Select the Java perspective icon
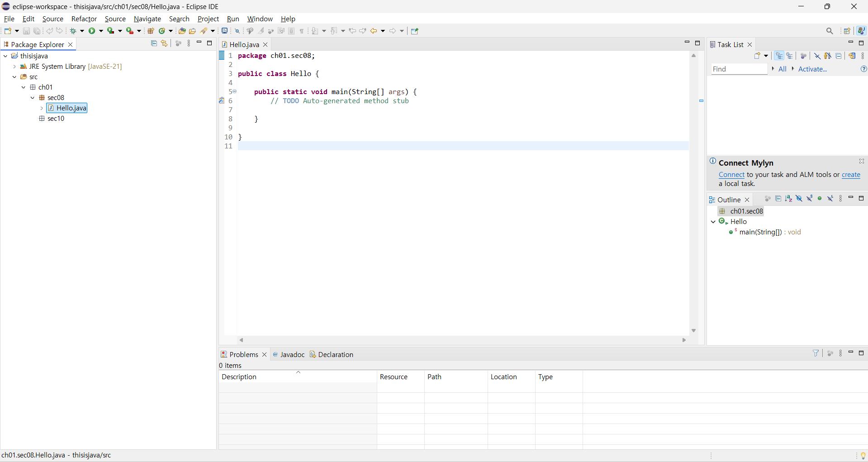This screenshot has width=868, height=462. [862, 31]
